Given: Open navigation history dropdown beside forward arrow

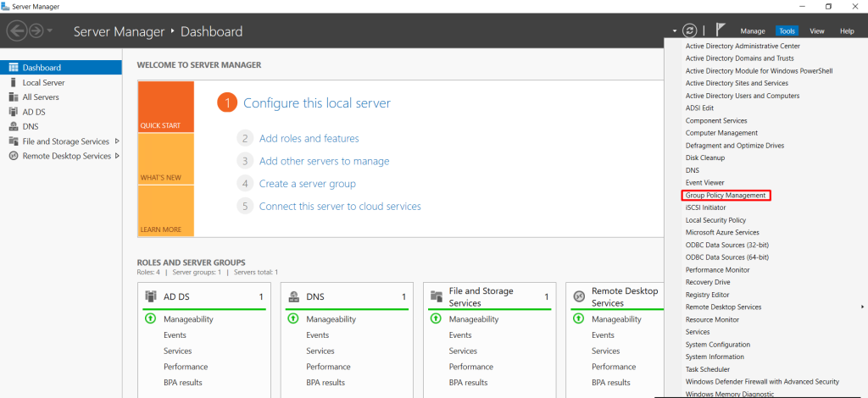Looking at the screenshot, I should click(x=50, y=31).
